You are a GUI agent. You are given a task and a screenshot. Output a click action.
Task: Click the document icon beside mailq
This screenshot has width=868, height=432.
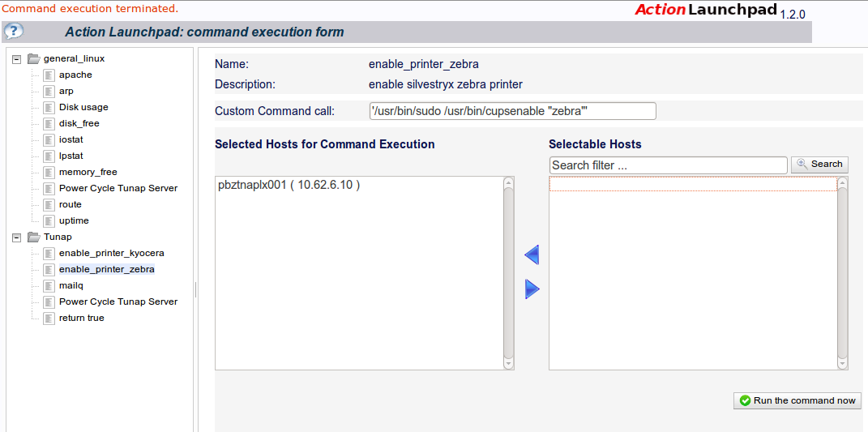pos(49,286)
